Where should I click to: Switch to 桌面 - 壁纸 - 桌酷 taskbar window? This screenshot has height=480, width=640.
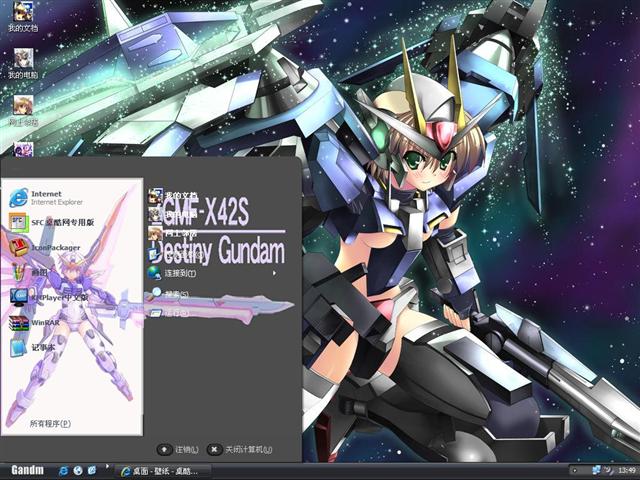point(162,471)
